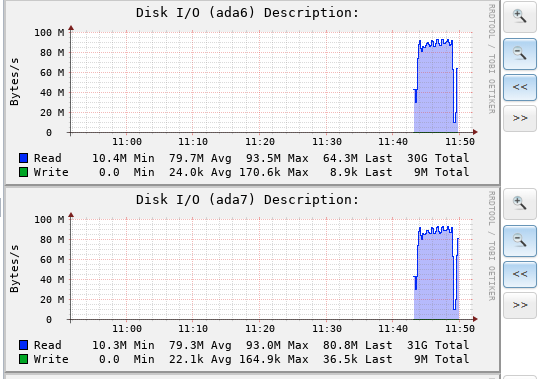
Task: Zoom in on the ada6 graph
Action: pyautogui.click(x=520, y=17)
